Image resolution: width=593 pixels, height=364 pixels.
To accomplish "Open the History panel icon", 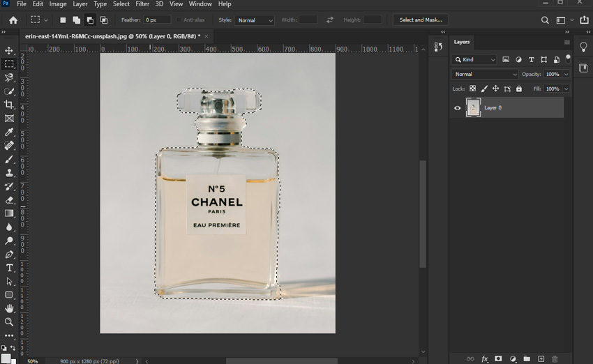I will [x=438, y=47].
